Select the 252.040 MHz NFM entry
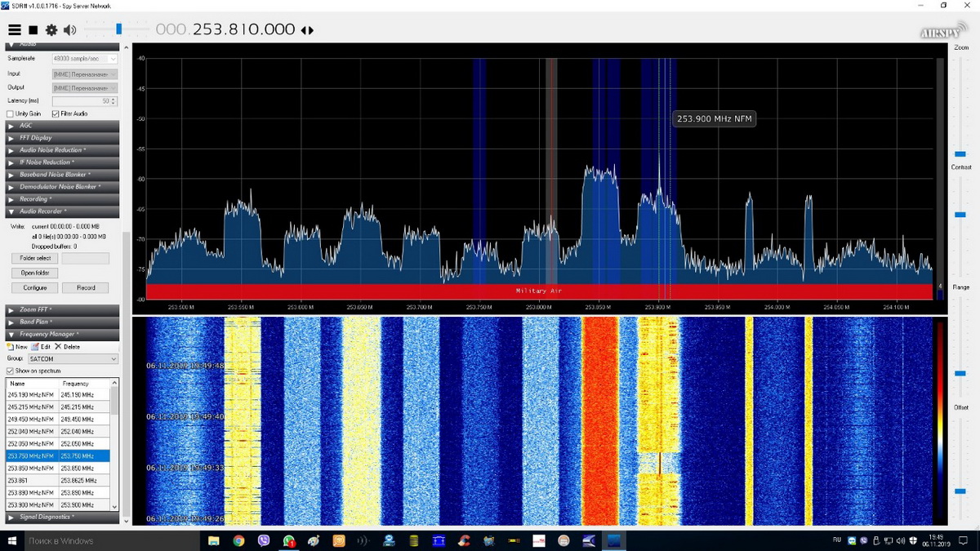This screenshot has width=980, height=551. click(x=58, y=431)
